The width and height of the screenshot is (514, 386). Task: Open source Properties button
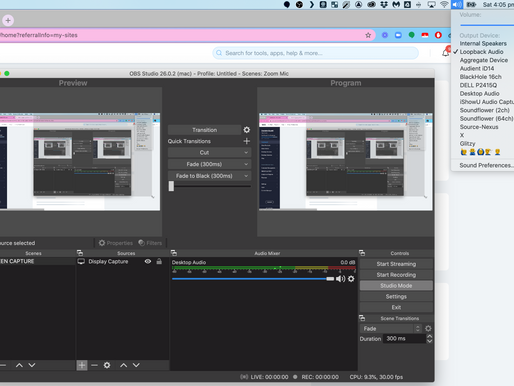[116, 243]
